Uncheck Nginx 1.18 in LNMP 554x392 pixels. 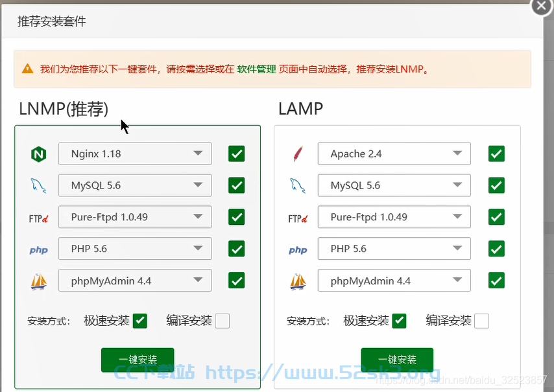236,154
